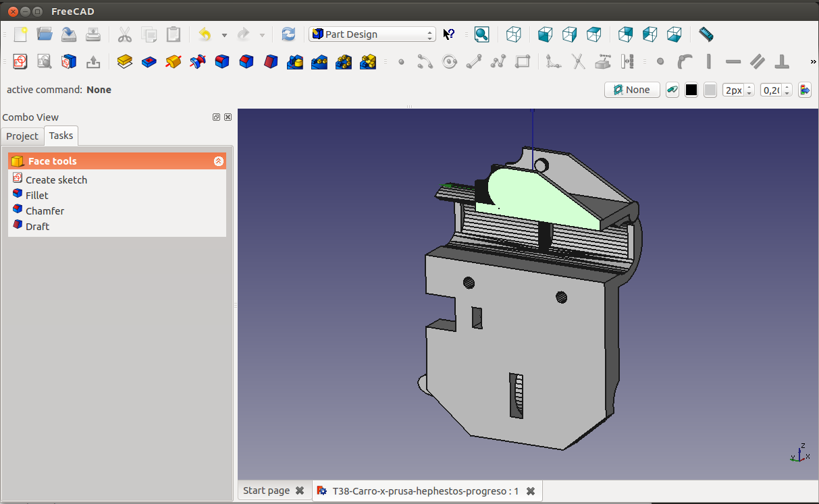The height and width of the screenshot is (504, 819).
Task: Click the What's This help icon
Action: point(449,34)
